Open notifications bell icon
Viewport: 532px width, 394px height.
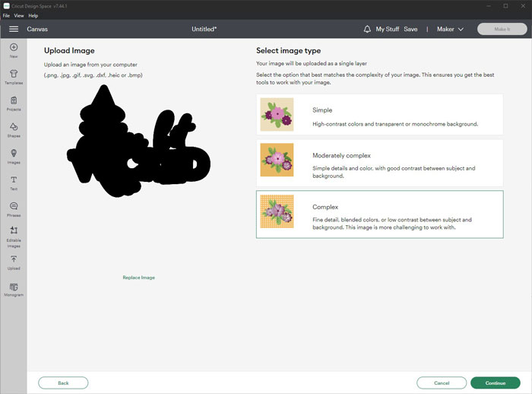(x=367, y=29)
